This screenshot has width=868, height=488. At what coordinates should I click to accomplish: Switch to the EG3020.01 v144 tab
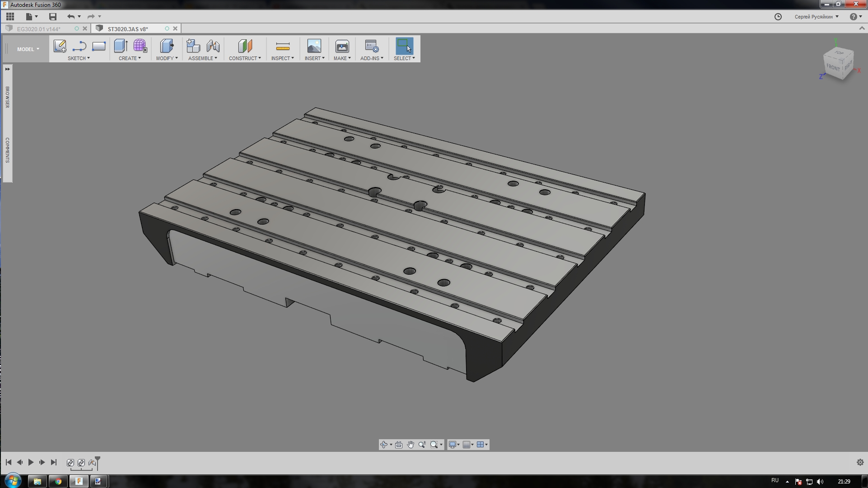pyautogui.click(x=38, y=29)
